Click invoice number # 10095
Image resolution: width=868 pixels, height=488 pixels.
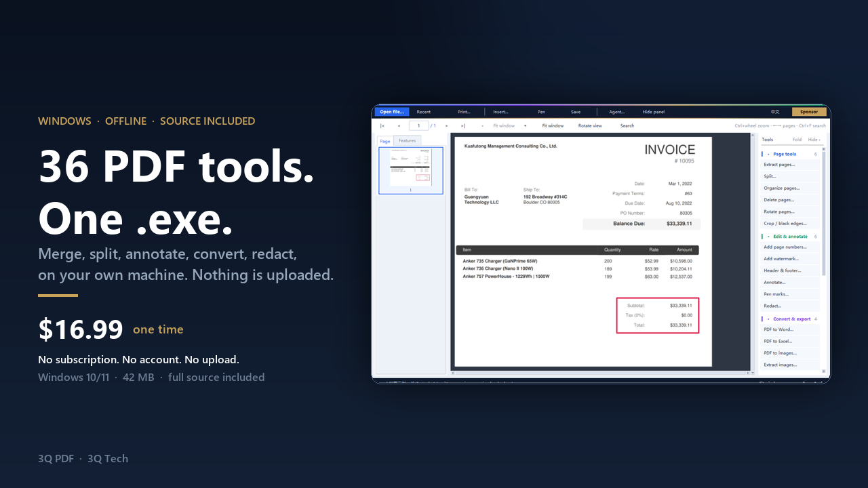(684, 161)
